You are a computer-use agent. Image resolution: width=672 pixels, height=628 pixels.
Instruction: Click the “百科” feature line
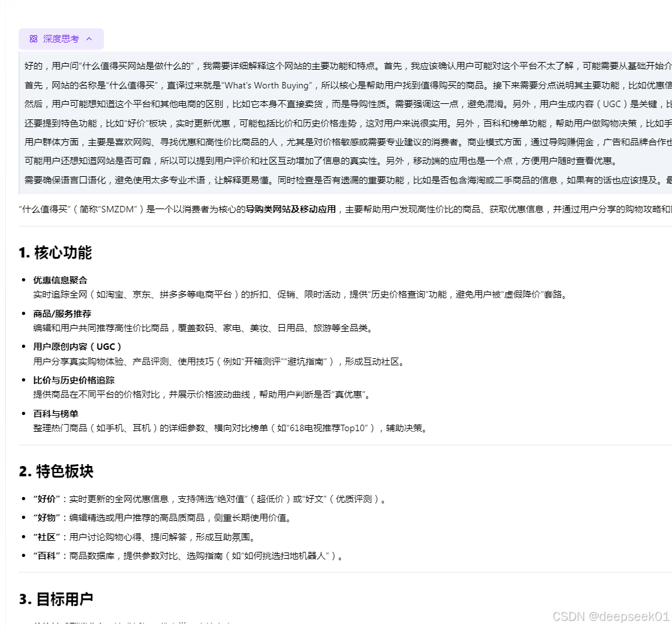188,556
